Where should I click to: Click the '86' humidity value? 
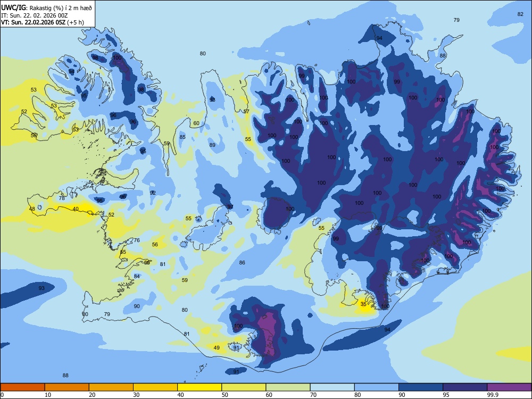(242, 262)
